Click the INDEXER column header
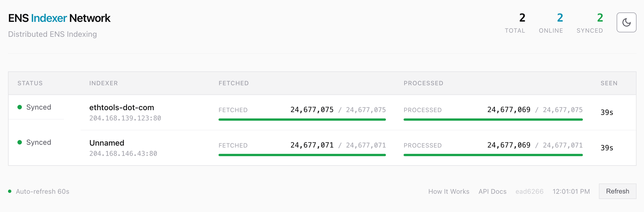The image size is (644, 212). point(103,83)
